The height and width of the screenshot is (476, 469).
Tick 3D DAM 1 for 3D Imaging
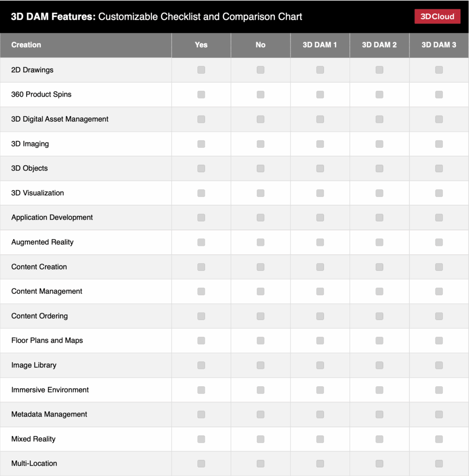[x=320, y=144]
